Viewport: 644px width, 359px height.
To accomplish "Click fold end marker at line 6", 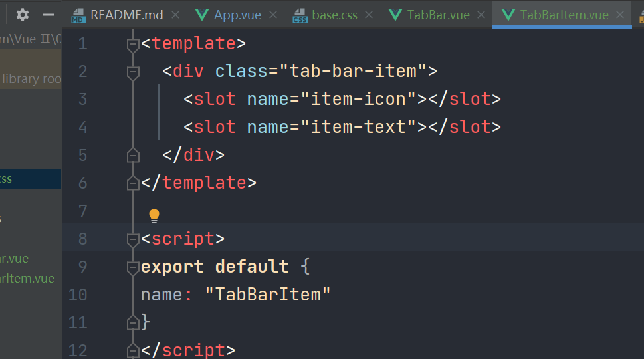I will pos(133,183).
